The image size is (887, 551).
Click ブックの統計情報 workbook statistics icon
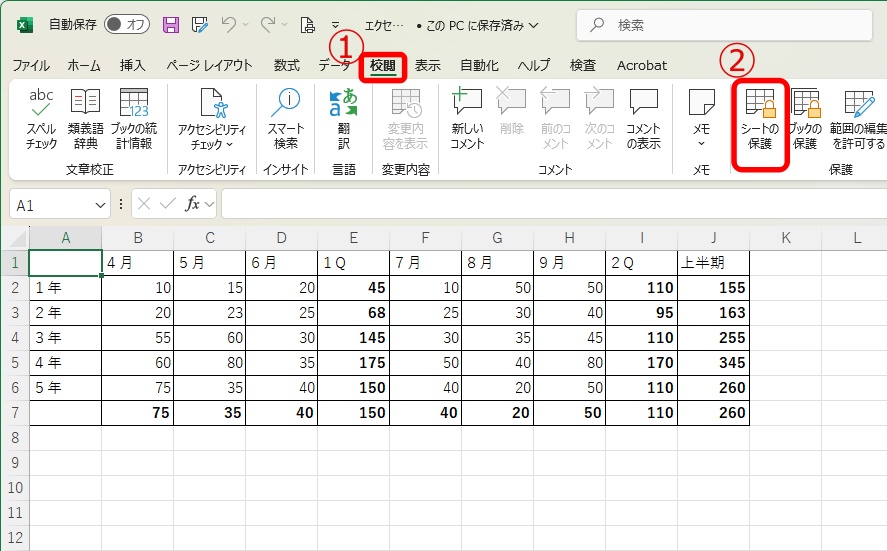pos(133,118)
